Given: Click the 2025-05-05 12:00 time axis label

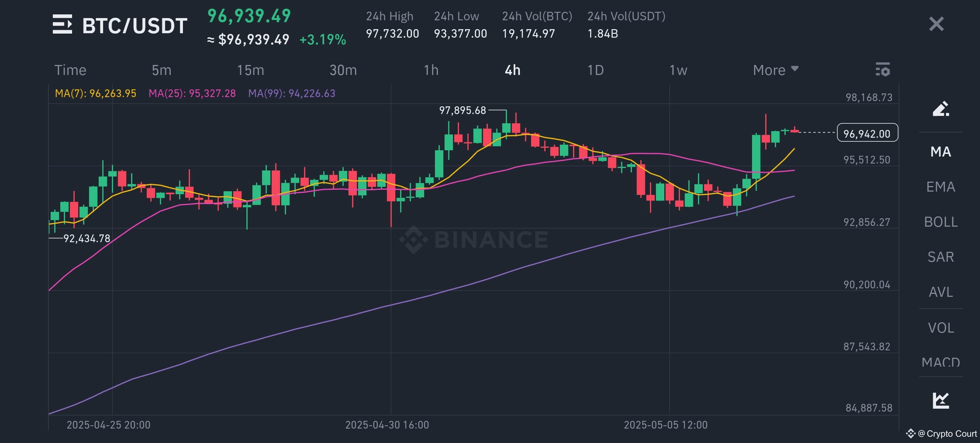Looking at the screenshot, I should (666, 425).
